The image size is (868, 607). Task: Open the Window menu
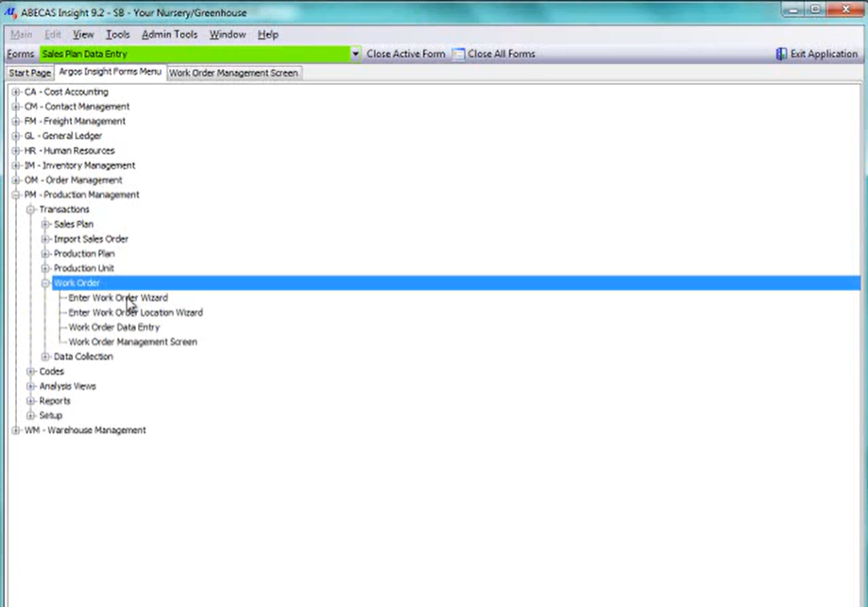pos(227,34)
